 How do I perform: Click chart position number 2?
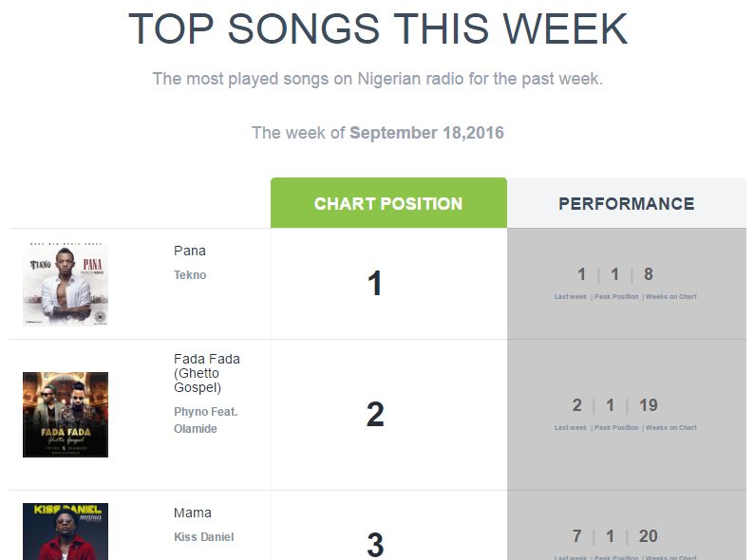[x=375, y=415]
